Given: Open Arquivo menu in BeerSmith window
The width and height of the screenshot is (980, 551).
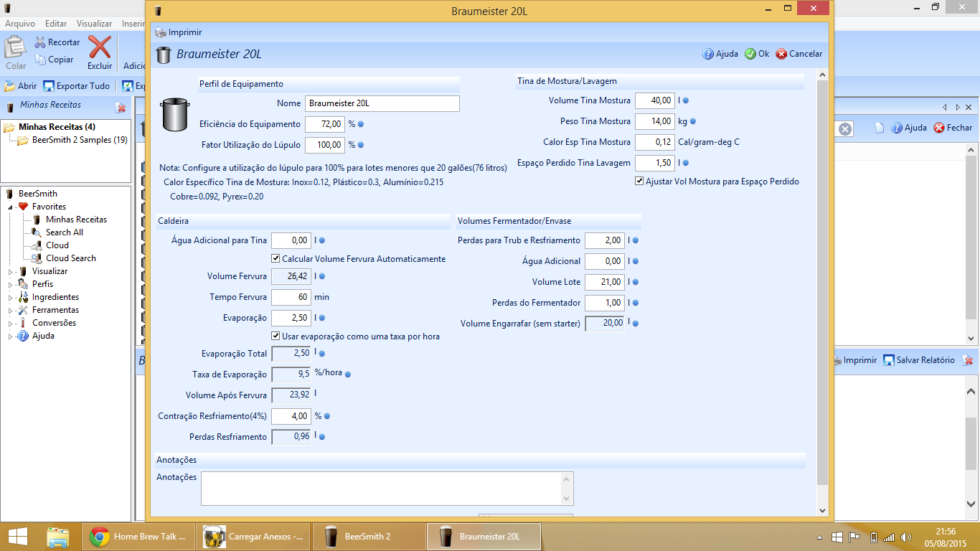Looking at the screenshot, I should click(20, 24).
